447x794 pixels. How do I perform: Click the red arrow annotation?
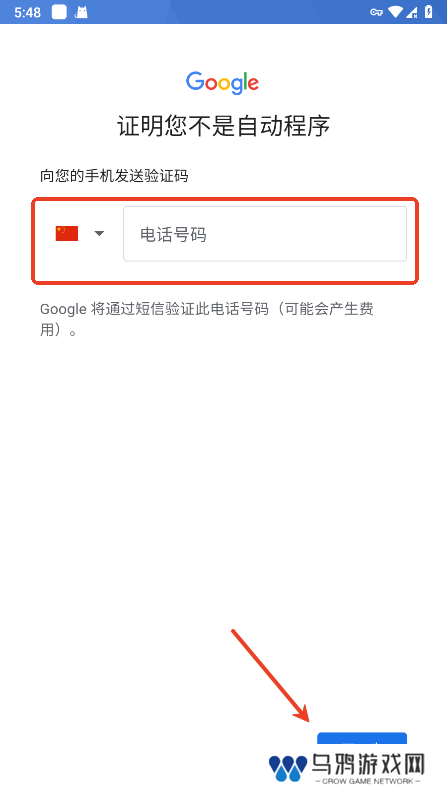(270, 676)
